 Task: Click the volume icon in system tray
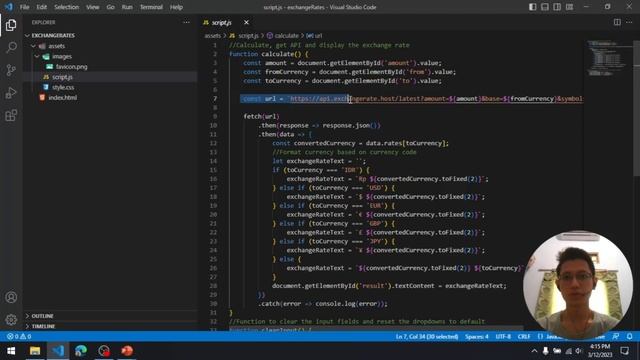(x=579, y=351)
